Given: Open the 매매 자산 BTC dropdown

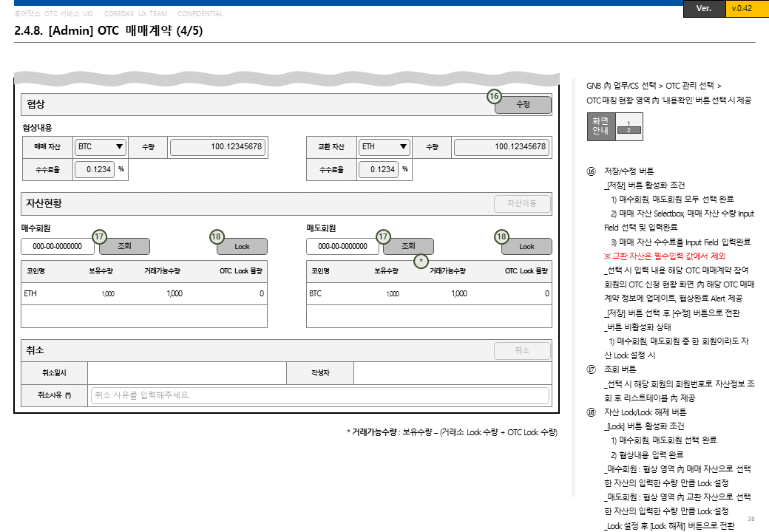Looking at the screenshot, I should coord(100,147).
